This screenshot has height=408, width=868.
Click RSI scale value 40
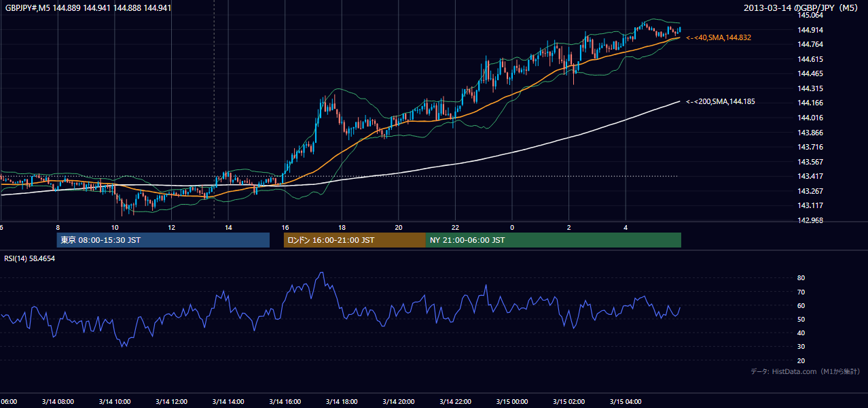coord(801,333)
